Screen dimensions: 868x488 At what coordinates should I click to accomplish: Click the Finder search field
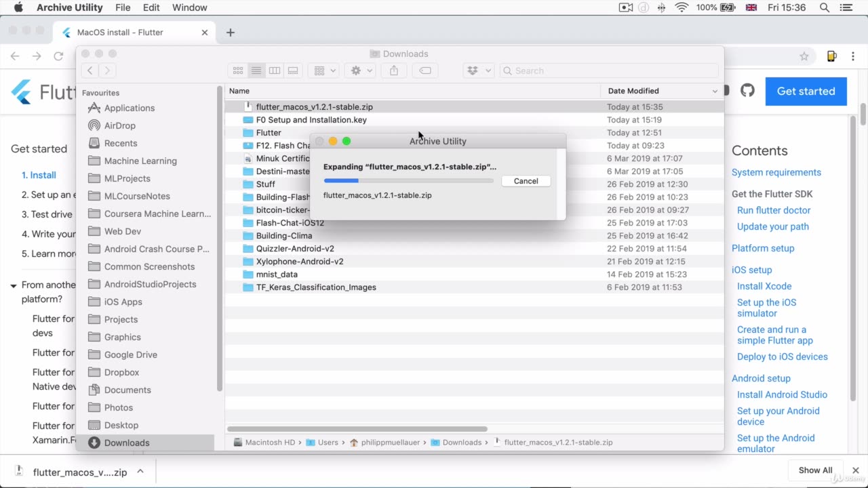(x=609, y=70)
